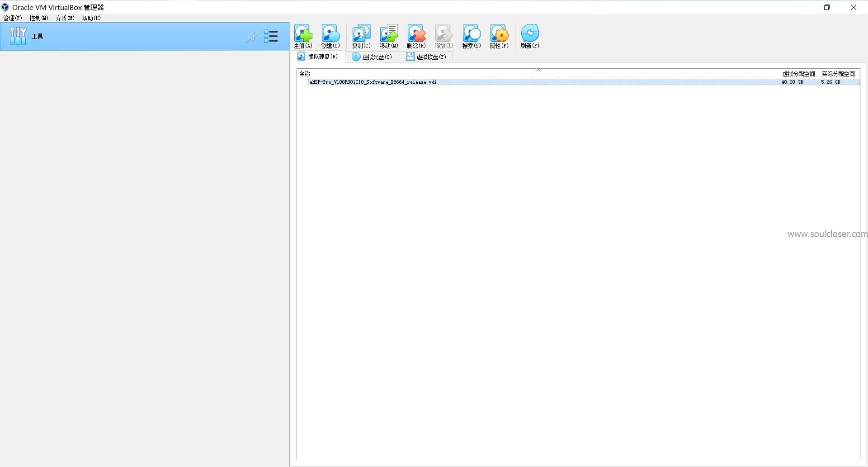Open the 属性(P) properties icon
868x467 pixels.
pos(499,36)
